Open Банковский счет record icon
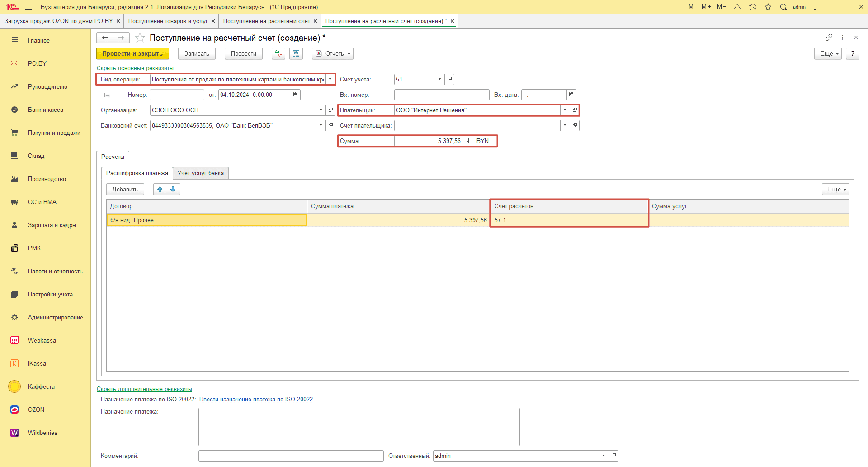The width and height of the screenshot is (868, 467). point(330,125)
